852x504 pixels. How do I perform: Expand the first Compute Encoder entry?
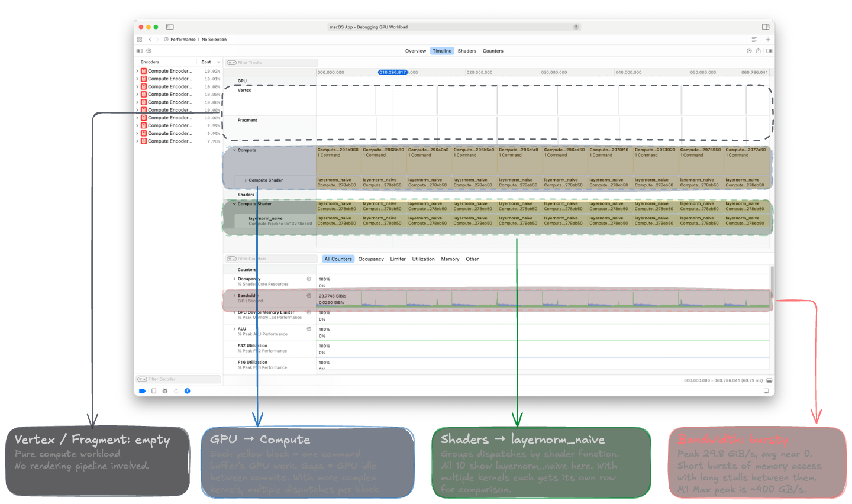[137, 70]
